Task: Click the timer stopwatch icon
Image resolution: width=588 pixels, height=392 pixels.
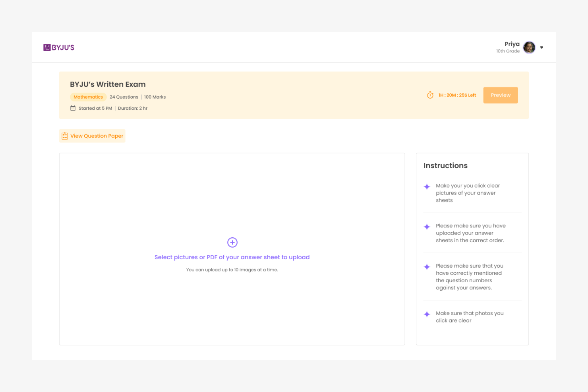Action: (x=430, y=95)
